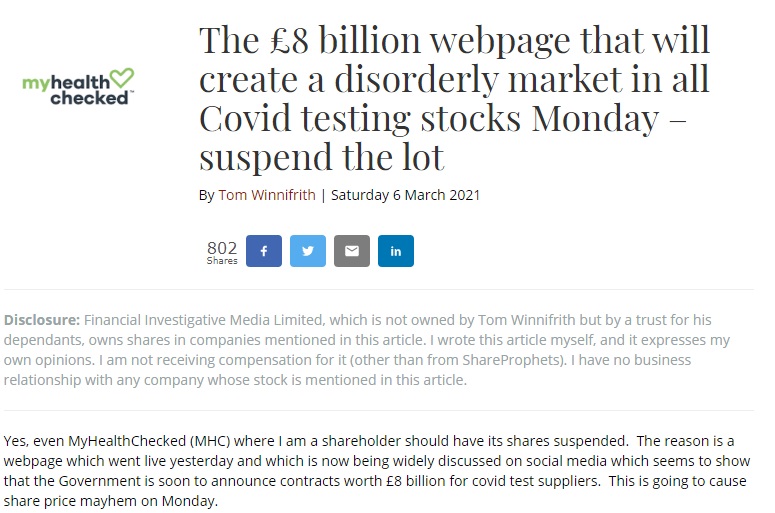Click the Shares label under 802

click(x=222, y=261)
